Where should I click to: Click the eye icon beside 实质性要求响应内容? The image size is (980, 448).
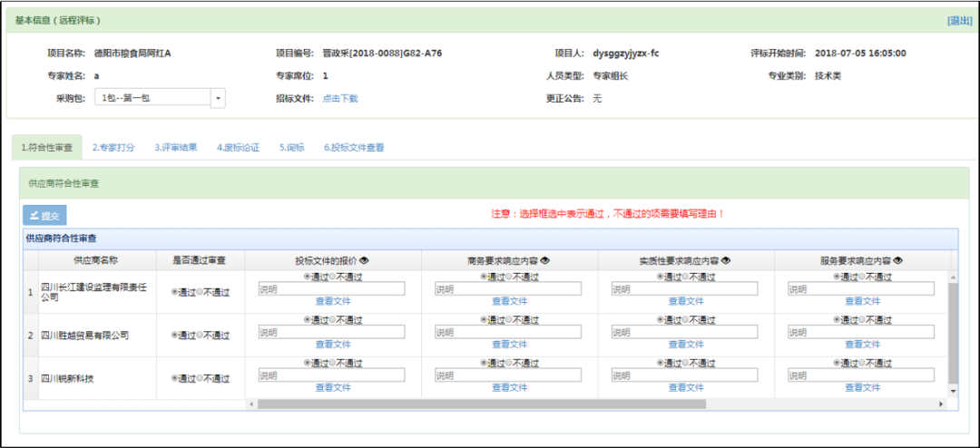[x=726, y=260]
